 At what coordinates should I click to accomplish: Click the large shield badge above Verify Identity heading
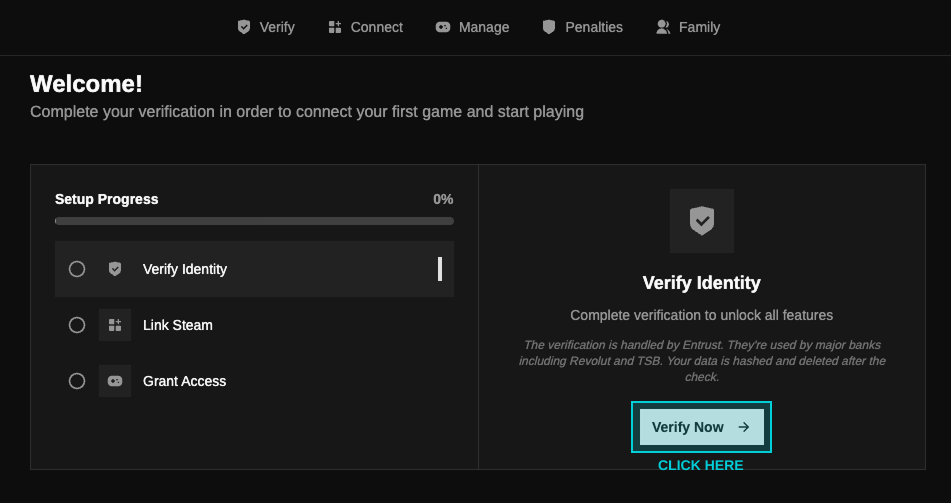pyautogui.click(x=702, y=221)
